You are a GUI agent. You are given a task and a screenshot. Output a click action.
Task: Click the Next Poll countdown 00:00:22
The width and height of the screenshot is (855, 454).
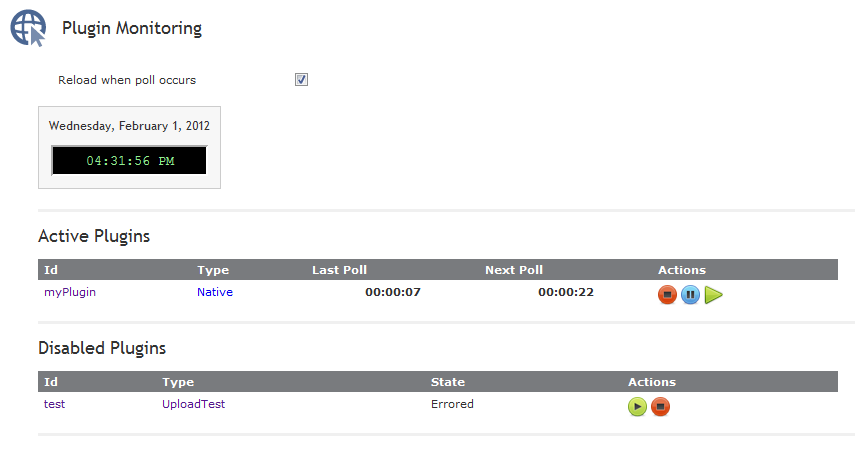pyautogui.click(x=565, y=292)
